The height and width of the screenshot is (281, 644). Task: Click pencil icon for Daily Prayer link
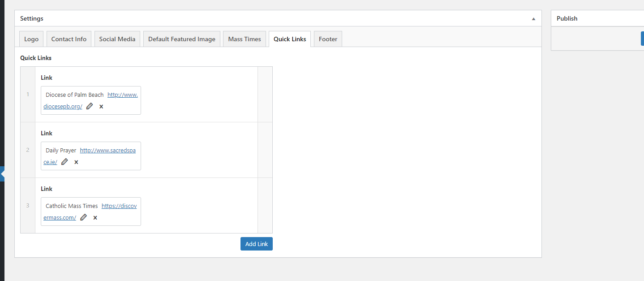[x=64, y=162]
